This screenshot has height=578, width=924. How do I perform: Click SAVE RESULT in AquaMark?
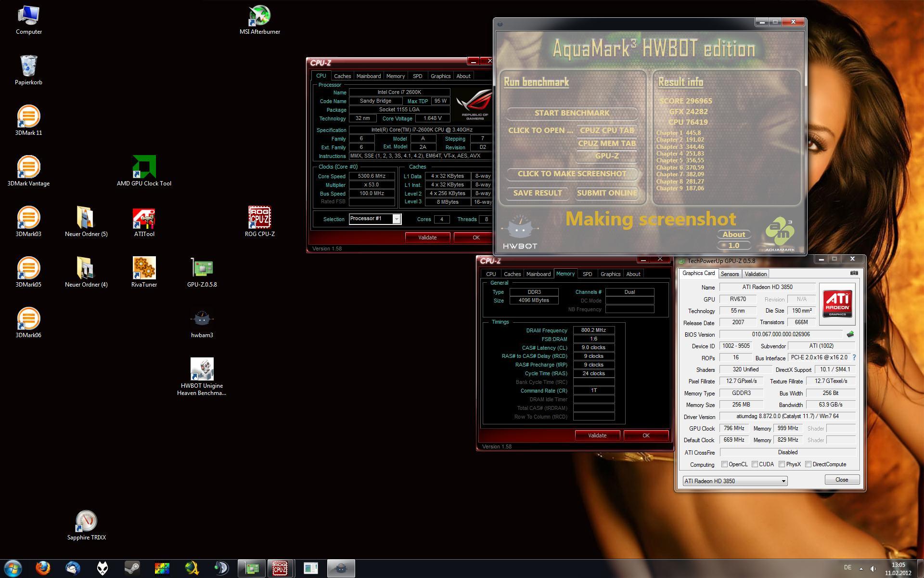pos(538,193)
